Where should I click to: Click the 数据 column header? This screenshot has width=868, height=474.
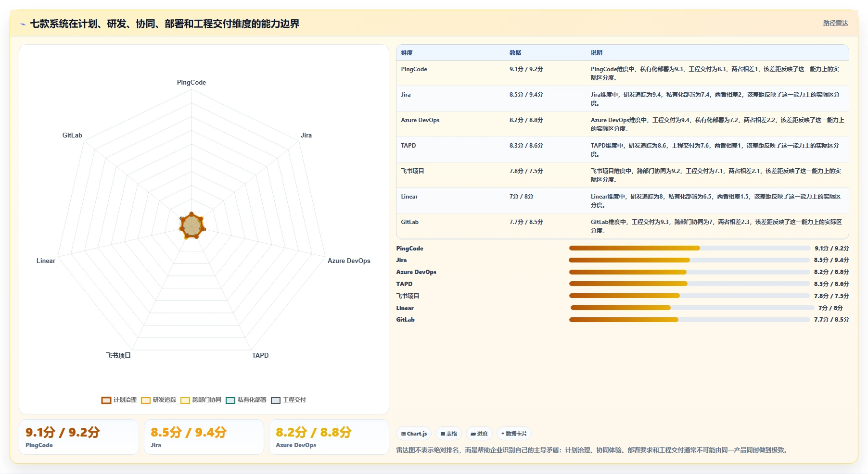515,53
